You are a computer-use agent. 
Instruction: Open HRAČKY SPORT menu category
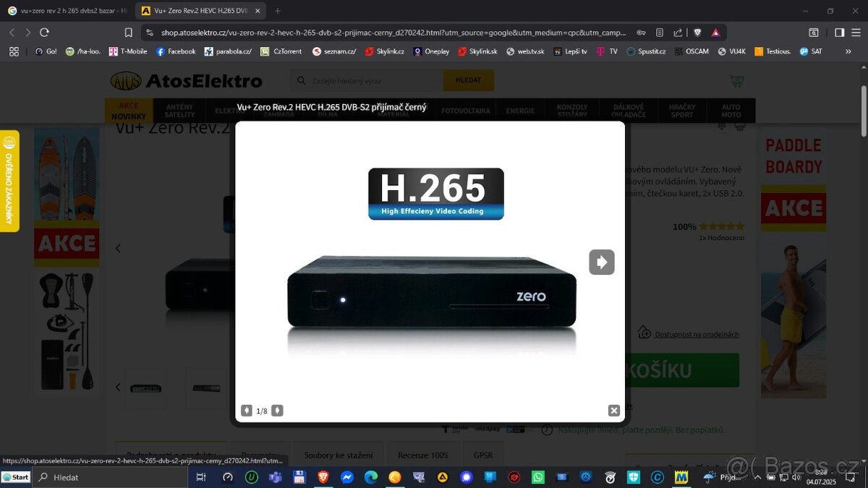[681, 111]
